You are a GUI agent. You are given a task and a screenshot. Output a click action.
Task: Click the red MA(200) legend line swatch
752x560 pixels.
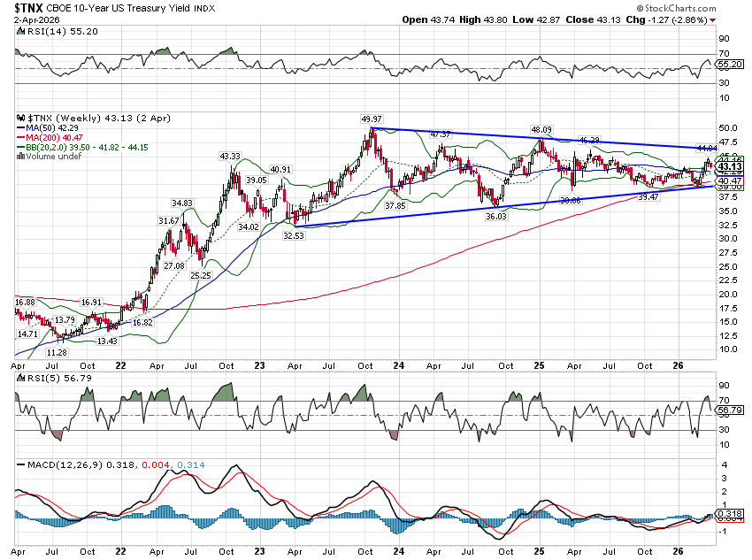pyautogui.click(x=22, y=137)
